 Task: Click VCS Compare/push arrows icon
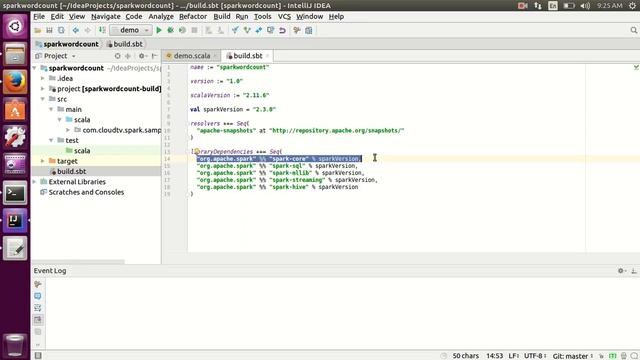[x=259, y=30]
